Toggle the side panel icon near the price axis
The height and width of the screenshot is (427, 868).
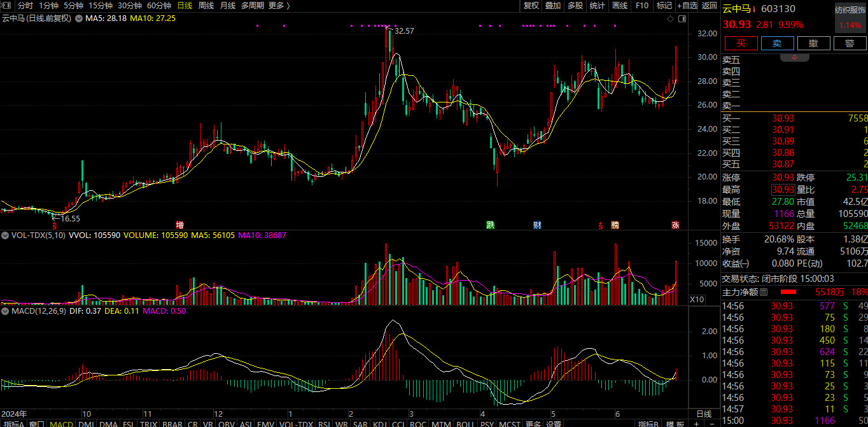[x=683, y=19]
